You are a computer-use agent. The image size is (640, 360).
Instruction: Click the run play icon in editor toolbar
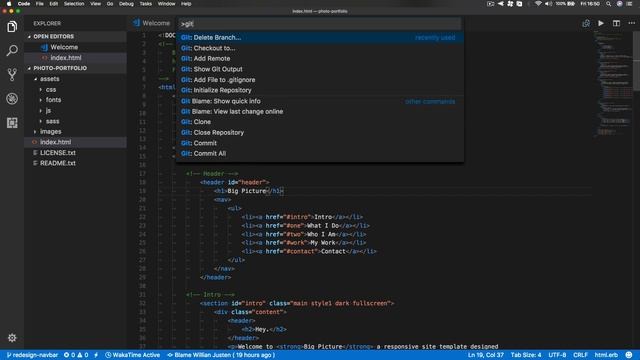point(601,23)
